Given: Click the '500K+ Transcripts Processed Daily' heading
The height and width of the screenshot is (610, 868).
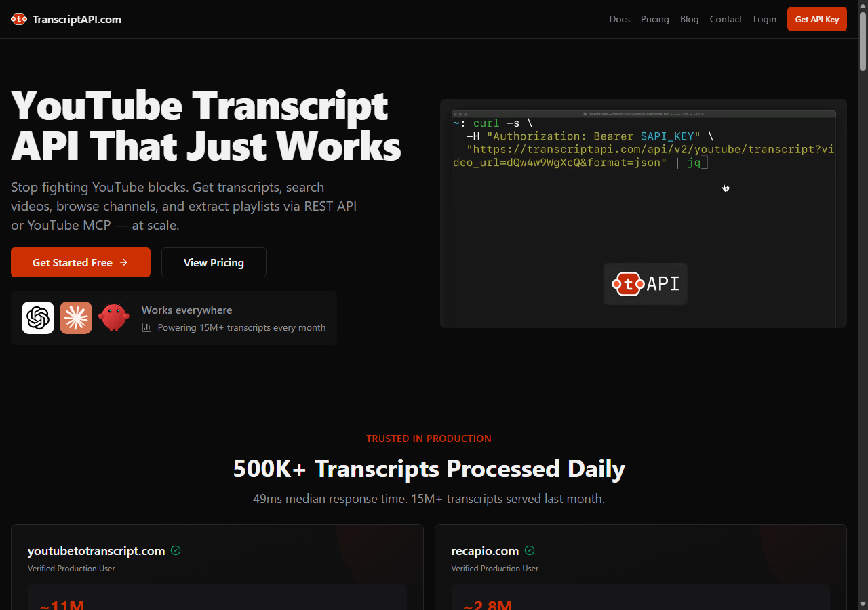Looking at the screenshot, I should [429, 468].
